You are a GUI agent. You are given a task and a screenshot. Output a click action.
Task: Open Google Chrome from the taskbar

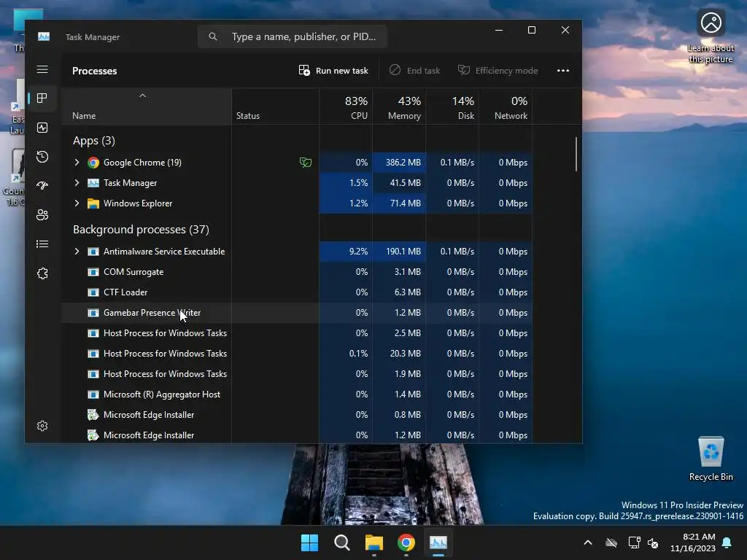click(406, 542)
